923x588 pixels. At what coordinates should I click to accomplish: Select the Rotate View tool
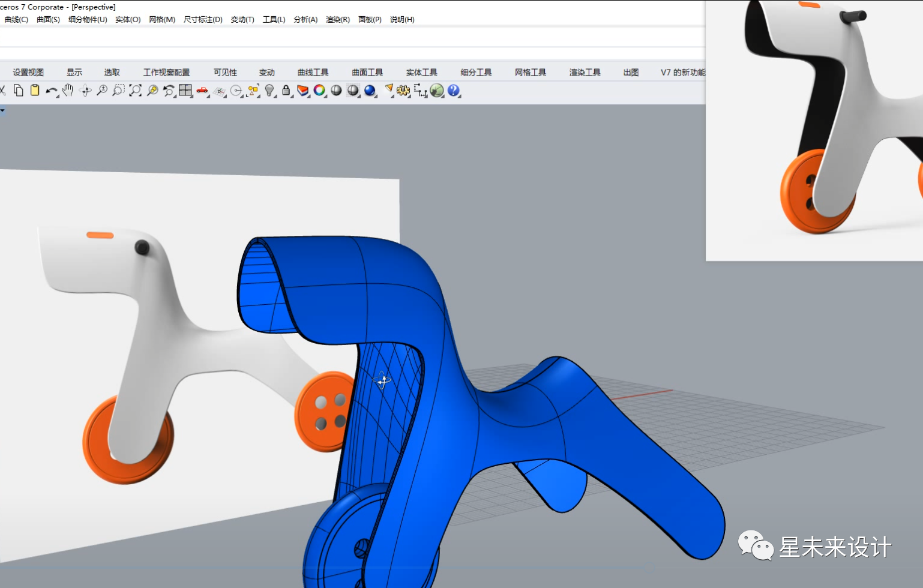pos(85,91)
